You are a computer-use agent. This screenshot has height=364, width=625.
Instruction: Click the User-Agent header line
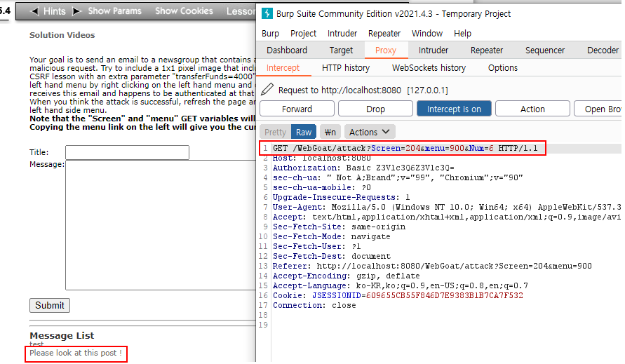click(446, 207)
